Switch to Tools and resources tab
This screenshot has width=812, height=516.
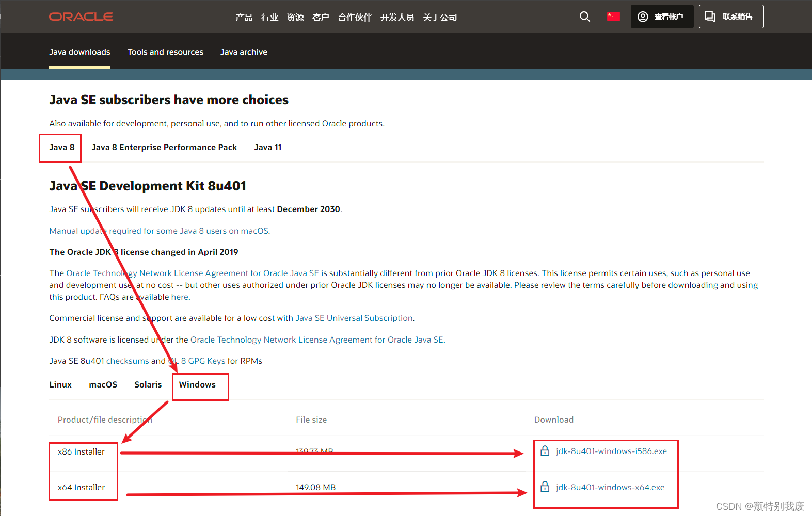[x=165, y=52]
